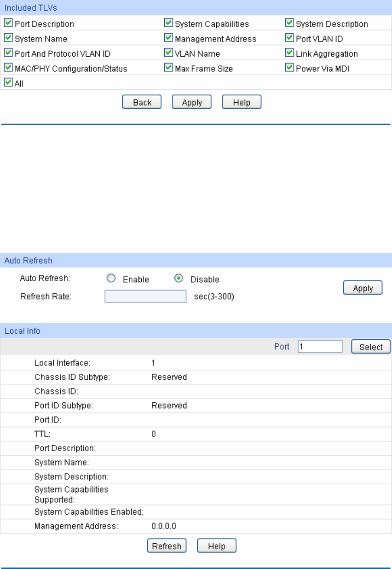The width and height of the screenshot is (392, 569).
Task: Uncheck the Management Address checkbox
Action: click(x=168, y=39)
